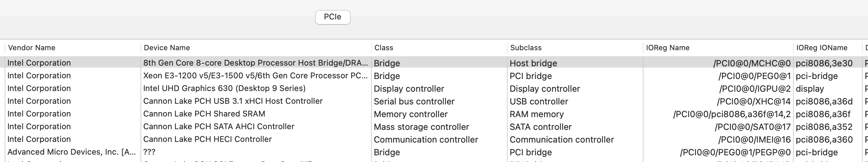This screenshot has width=868, height=162.
Task: Select the Intel UHD Graphics 630 row
Action: coord(224,89)
